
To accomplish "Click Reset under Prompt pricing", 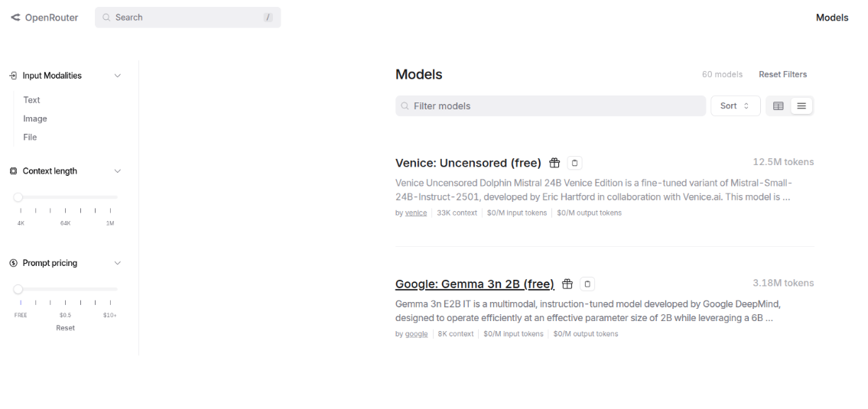I will click(x=65, y=328).
